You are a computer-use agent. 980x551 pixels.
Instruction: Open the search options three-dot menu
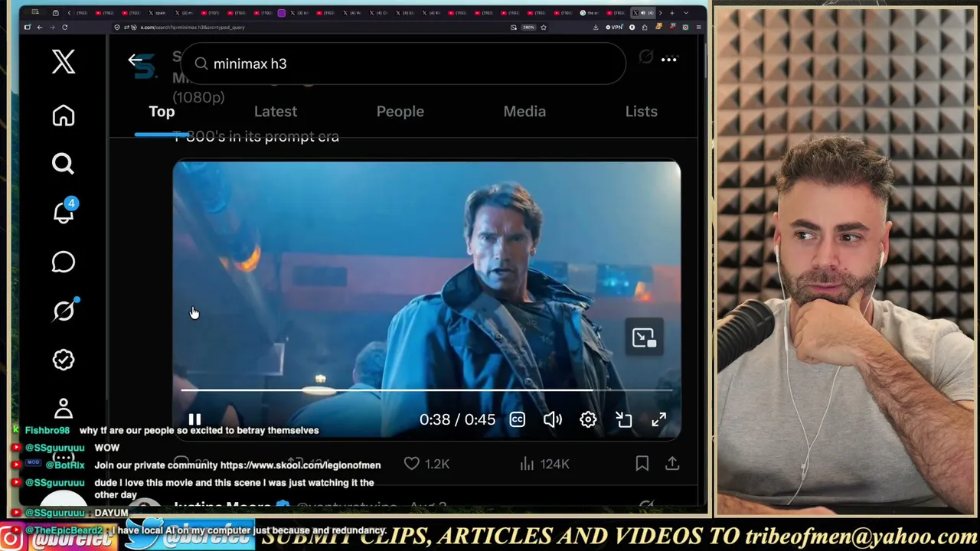(668, 60)
